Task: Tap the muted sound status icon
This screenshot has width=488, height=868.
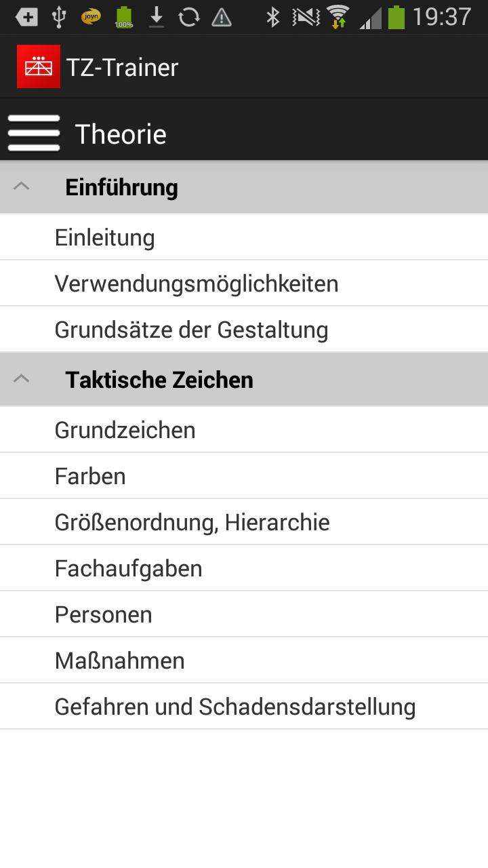Action: (x=305, y=15)
